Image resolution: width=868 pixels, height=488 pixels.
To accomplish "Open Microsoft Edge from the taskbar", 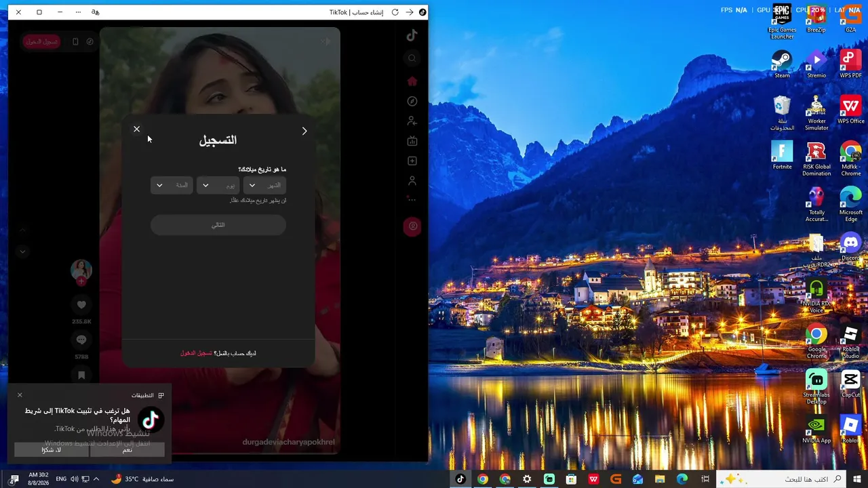I will tap(682, 479).
